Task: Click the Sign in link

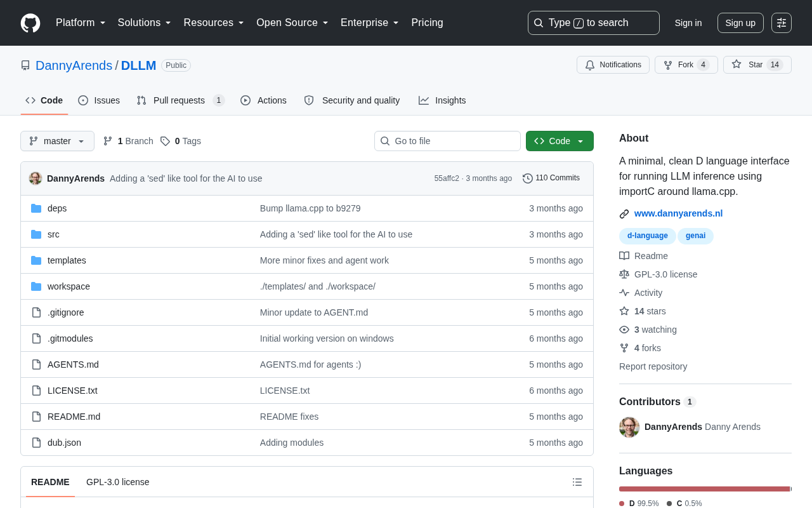Action: (688, 23)
